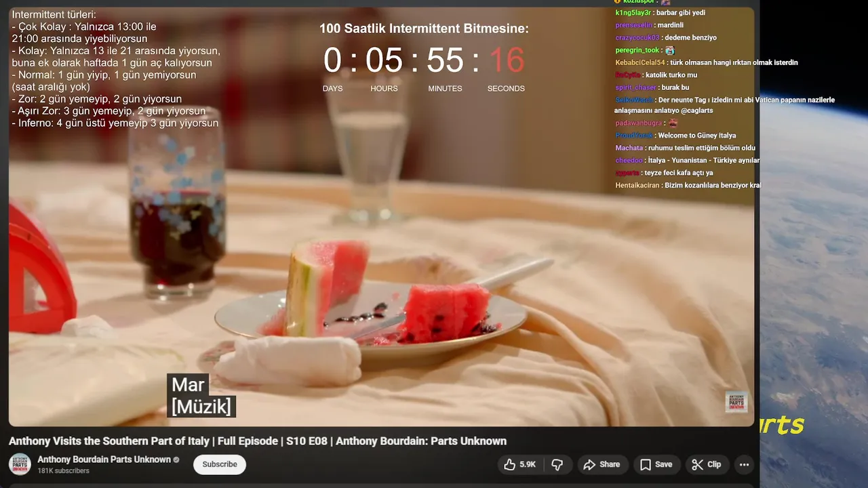Click the '100 Saatlik Intermittent Bitmesine:' heading
The width and height of the screenshot is (868, 488).
[424, 28]
